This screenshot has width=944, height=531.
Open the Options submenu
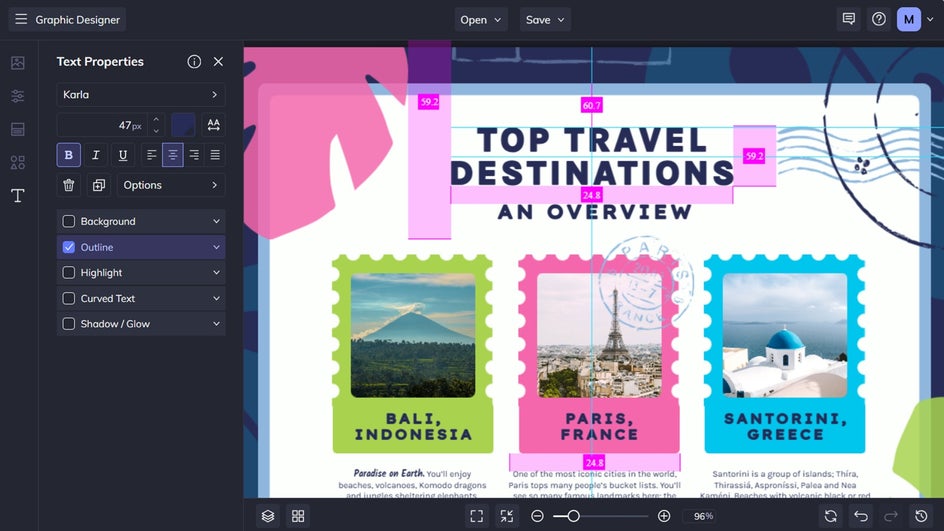click(171, 185)
